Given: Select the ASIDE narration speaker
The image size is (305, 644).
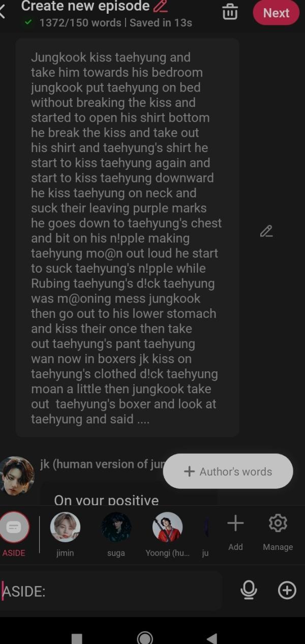Looking at the screenshot, I should pyautogui.click(x=14, y=534).
